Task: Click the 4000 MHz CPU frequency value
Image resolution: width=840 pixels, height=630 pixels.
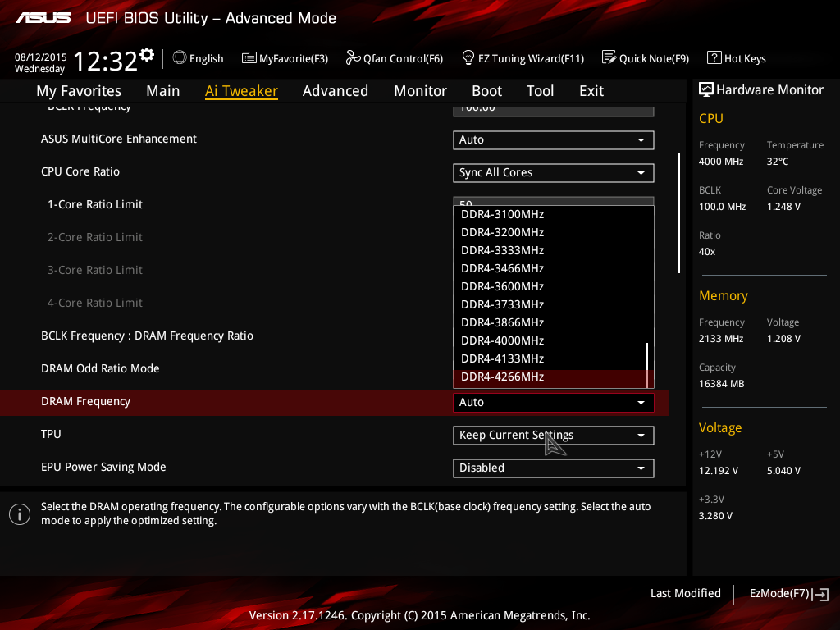Action: pyautogui.click(x=720, y=162)
